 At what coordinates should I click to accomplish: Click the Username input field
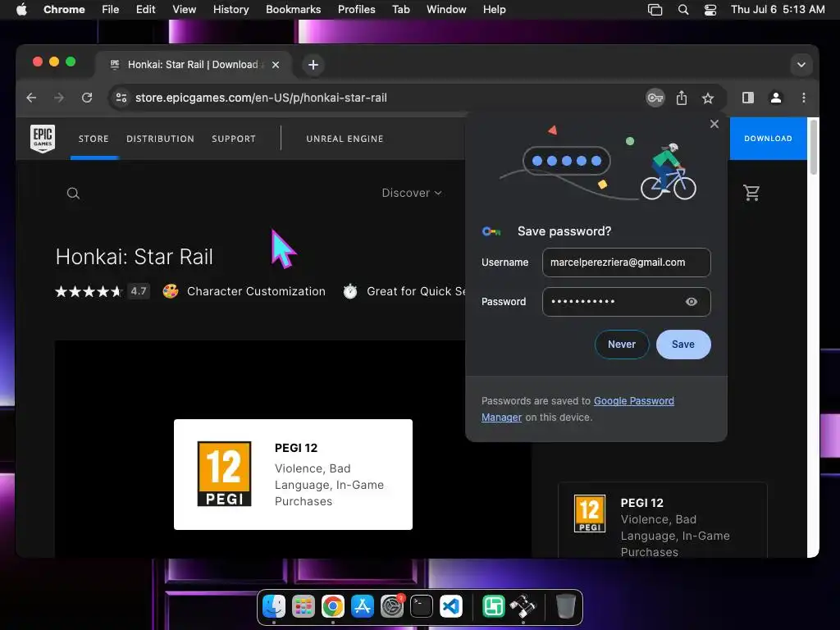tap(626, 262)
